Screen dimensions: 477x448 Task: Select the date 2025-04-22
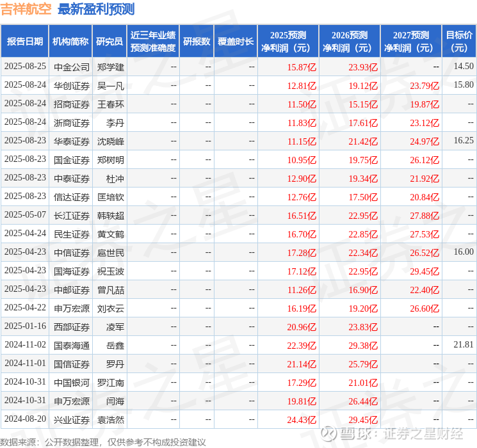point(25,307)
